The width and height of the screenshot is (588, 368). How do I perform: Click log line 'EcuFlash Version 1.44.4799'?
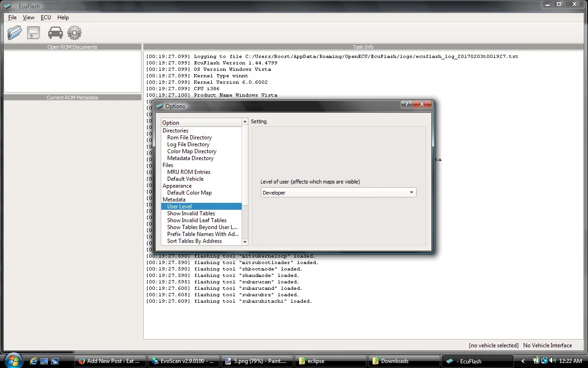point(212,63)
